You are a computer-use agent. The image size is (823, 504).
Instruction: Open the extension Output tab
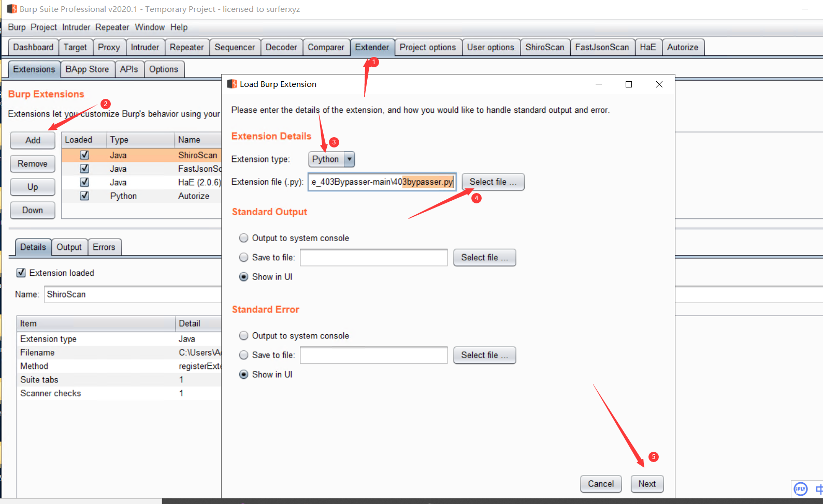[69, 247]
